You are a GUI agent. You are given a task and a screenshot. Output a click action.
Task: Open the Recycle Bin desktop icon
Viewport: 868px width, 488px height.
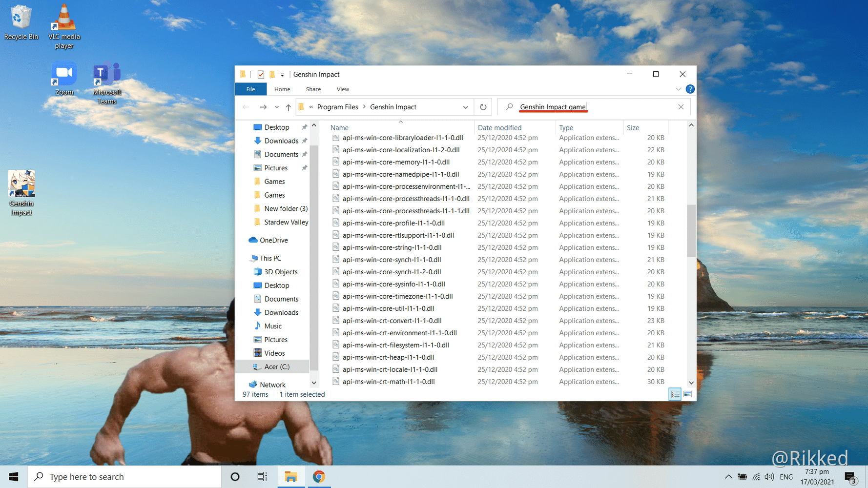pos(21,23)
